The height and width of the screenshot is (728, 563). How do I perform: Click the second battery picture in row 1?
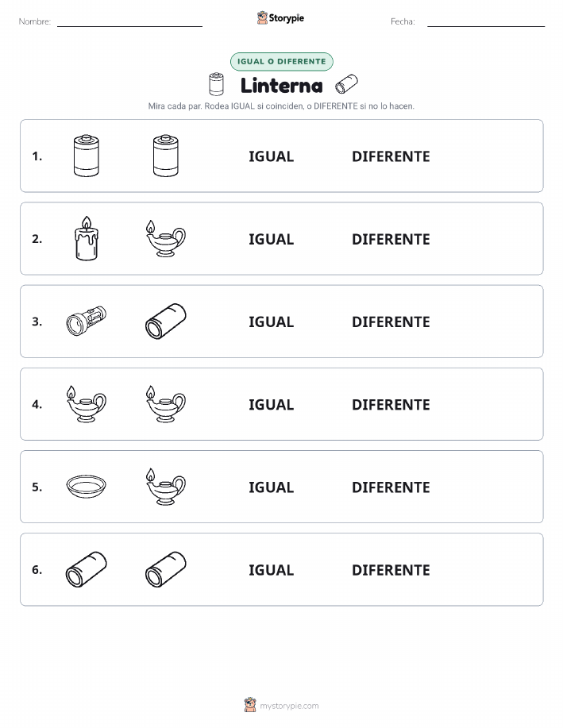pos(166,156)
